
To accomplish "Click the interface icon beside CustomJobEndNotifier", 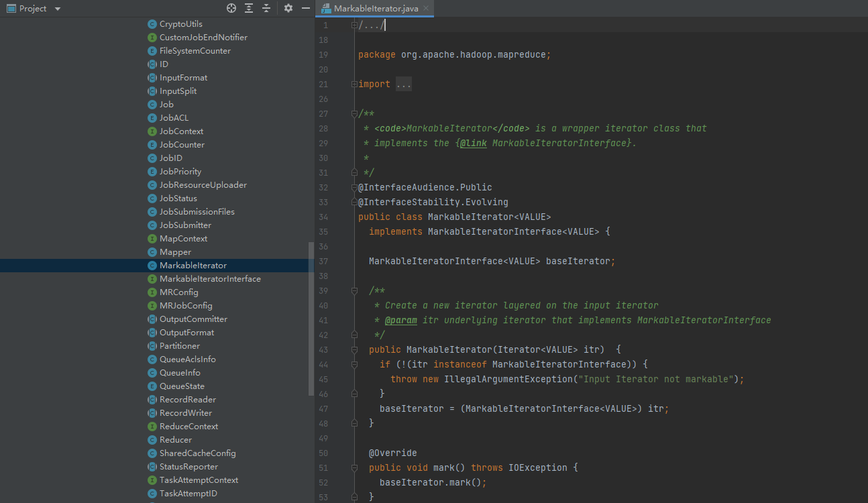I will (x=152, y=38).
